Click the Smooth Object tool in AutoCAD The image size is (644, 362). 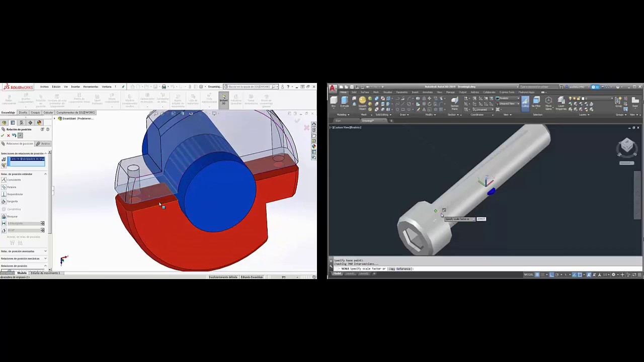[362, 103]
